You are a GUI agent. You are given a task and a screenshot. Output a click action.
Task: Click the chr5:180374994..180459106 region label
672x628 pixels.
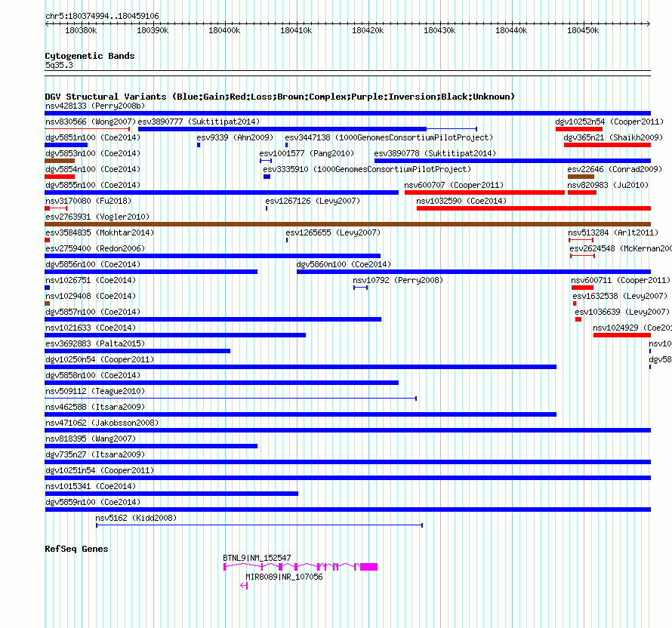pos(102,16)
